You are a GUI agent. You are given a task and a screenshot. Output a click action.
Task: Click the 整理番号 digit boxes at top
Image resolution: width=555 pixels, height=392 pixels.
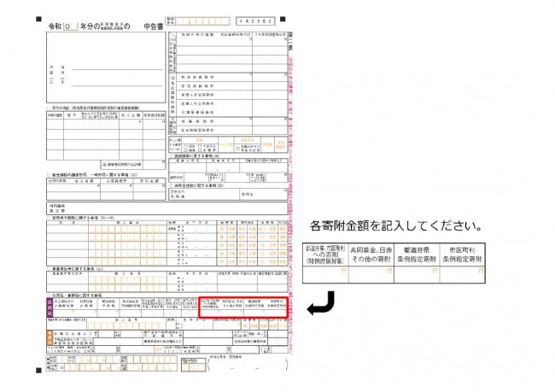(x=203, y=21)
